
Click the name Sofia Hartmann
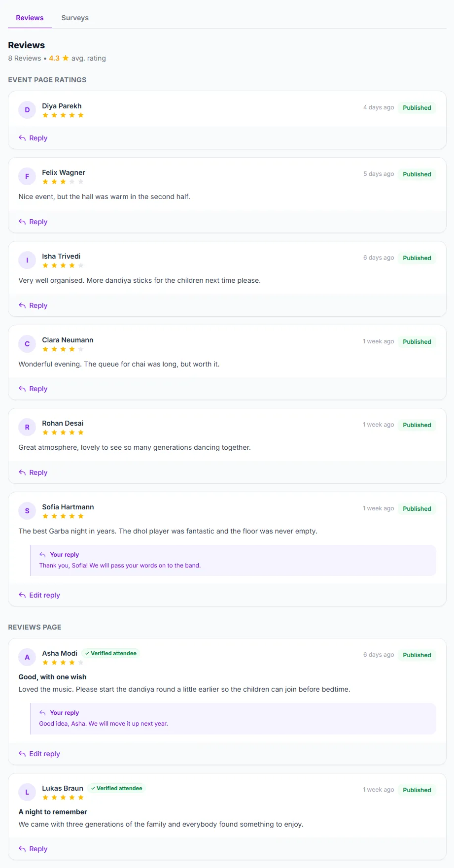(68, 507)
